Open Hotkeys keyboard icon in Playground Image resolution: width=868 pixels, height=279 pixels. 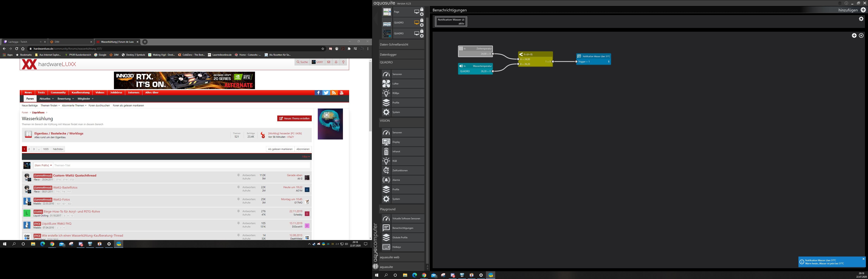pos(386,247)
